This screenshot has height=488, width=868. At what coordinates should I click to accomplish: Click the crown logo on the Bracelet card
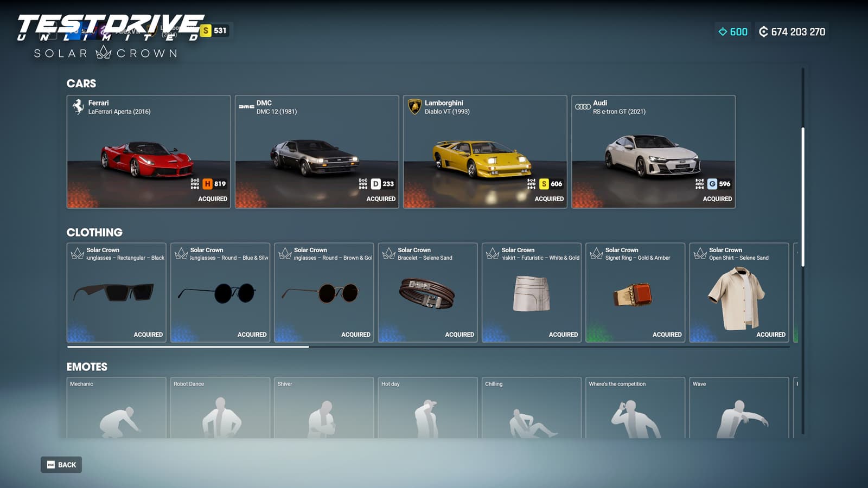[x=388, y=253]
